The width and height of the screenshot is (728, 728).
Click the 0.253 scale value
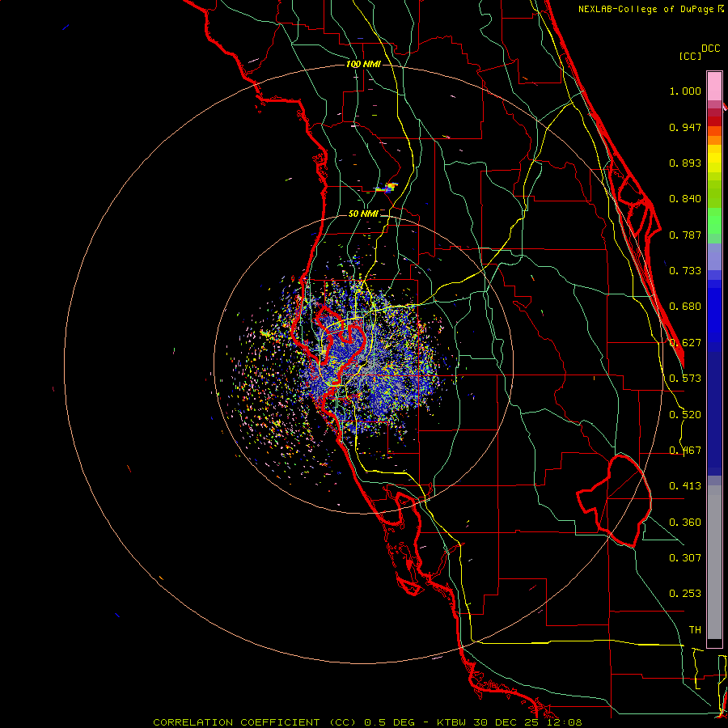(685, 594)
